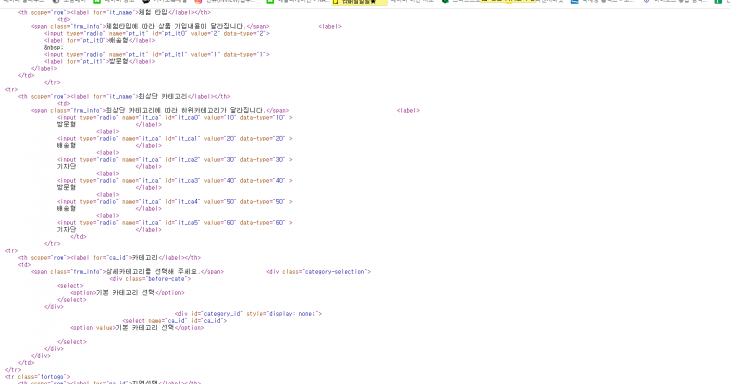Click the div class before-cate line
Viewport: 730px width, 384px height.
(150, 279)
